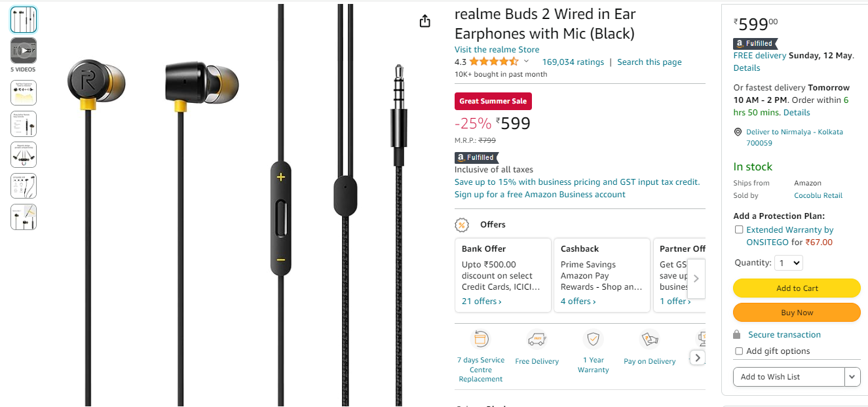Viewport: 868px width, 407px height.
Task: Tick the Add gift options checkbox
Action: pyautogui.click(x=739, y=351)
